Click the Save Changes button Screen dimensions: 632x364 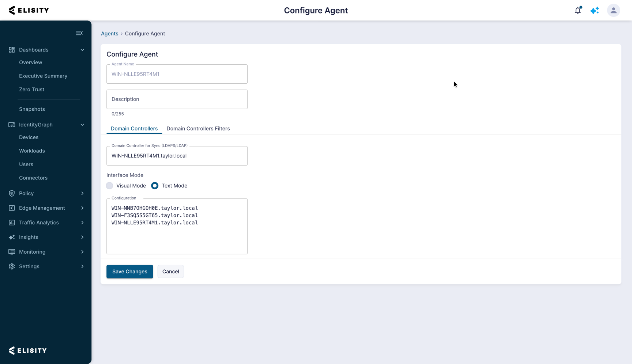click(x=130, y=272)
